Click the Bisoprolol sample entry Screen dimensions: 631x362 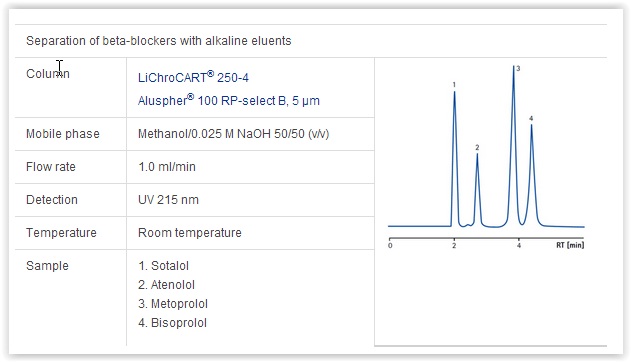172,323
